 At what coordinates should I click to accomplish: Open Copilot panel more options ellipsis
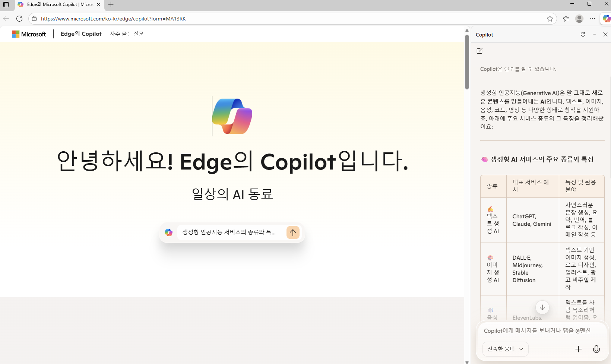click(x=594, y=34)
